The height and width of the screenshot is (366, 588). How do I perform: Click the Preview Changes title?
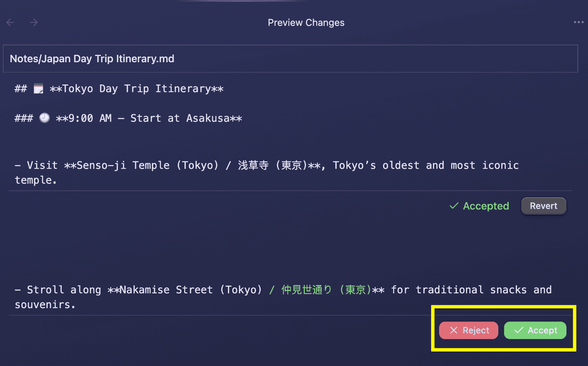coord(306,23)
